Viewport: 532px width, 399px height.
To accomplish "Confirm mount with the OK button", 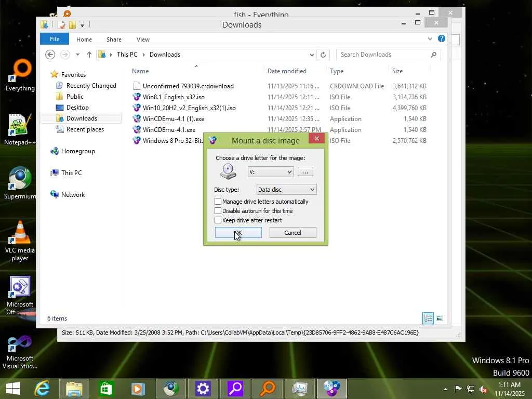I will [238, 233].
